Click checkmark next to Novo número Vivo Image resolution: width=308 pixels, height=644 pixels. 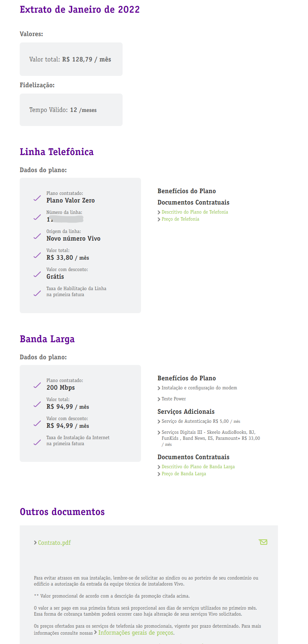coord(37,236)
